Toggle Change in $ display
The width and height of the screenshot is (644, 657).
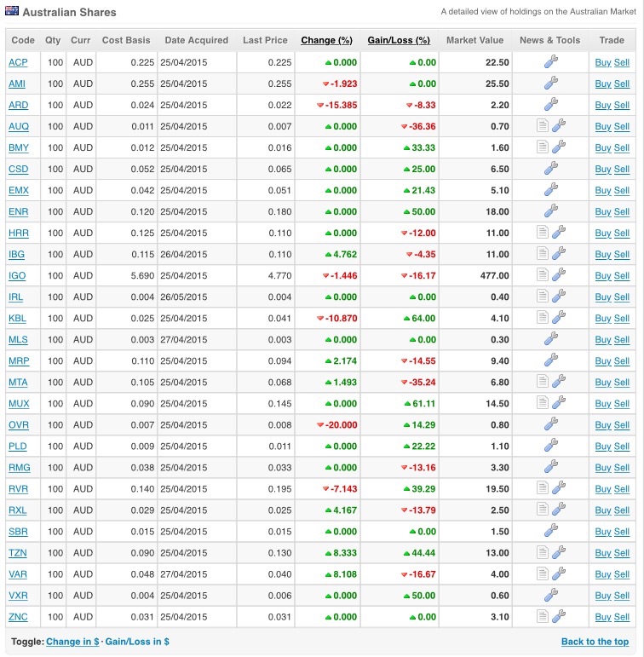72,642
